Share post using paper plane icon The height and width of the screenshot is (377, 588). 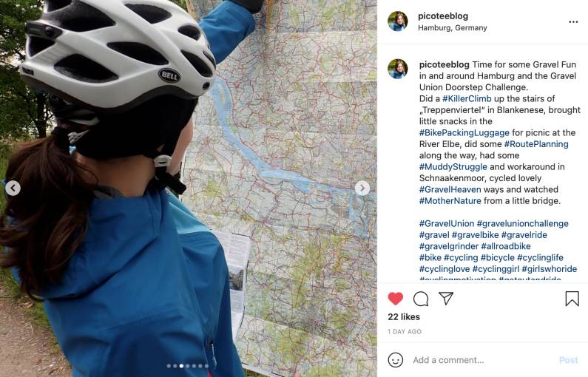(x=446, y=299)
